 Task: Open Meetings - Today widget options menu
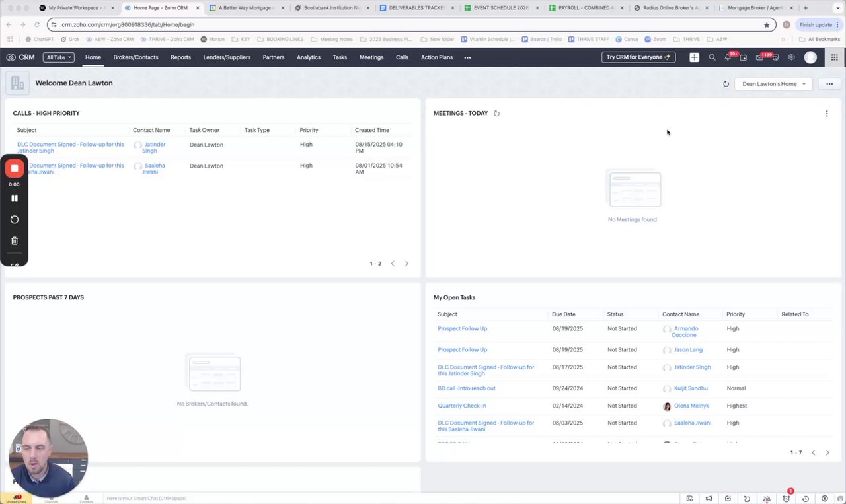tap(827, 114)
